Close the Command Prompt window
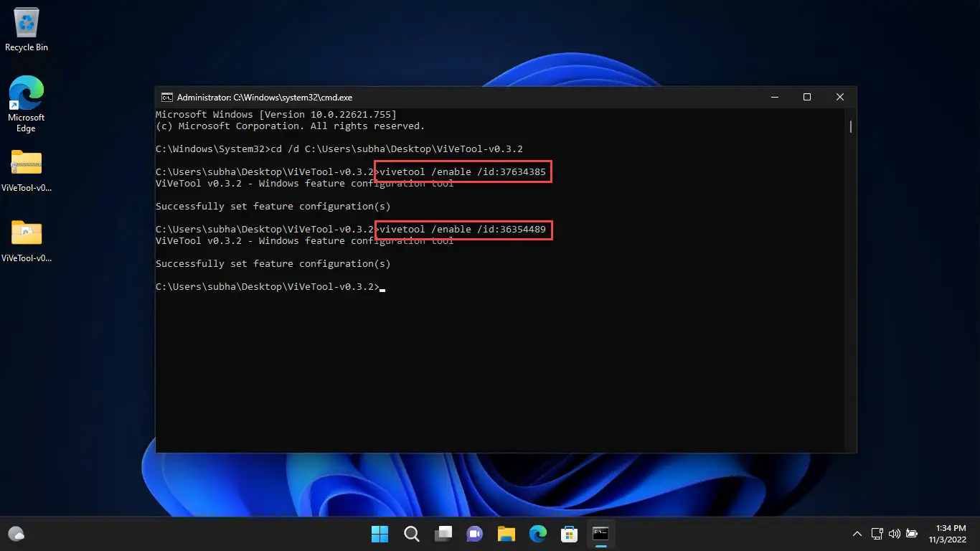The image size is (980, 551). (x=840, y=97)
